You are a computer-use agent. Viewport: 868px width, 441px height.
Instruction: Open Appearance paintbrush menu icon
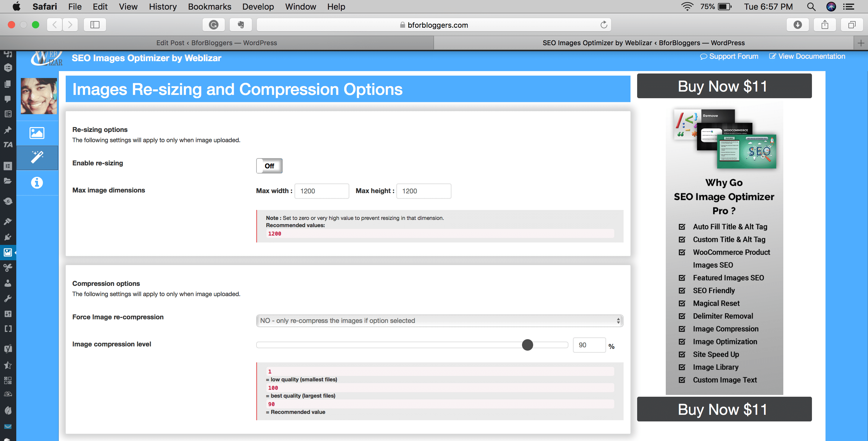[8, 221]
